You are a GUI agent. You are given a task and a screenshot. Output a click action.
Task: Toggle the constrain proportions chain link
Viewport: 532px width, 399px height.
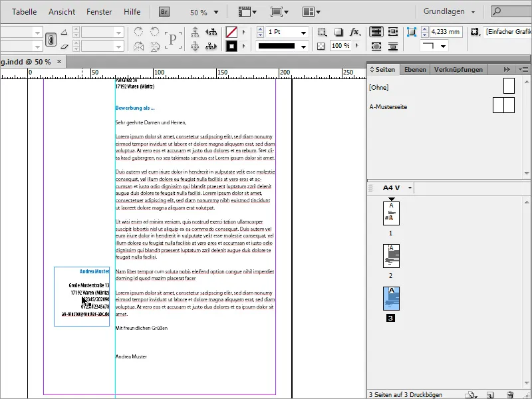tap(51, 40)
